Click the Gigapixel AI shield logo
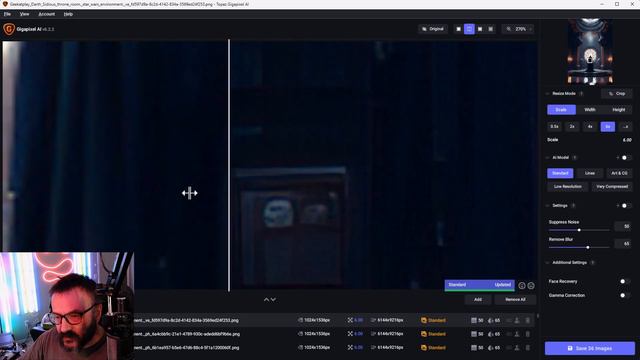The height and width of the screenshot is (360, 640). pos(9,29)
